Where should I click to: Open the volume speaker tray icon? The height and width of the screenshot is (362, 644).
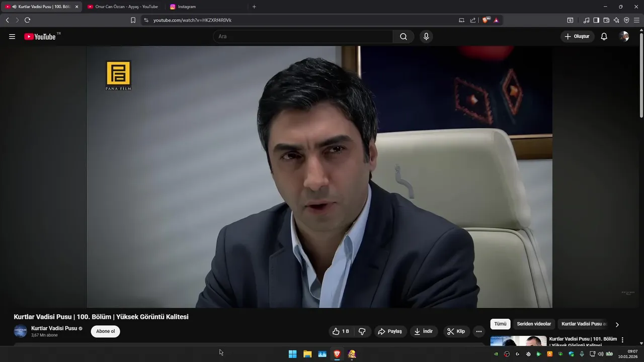600,354
